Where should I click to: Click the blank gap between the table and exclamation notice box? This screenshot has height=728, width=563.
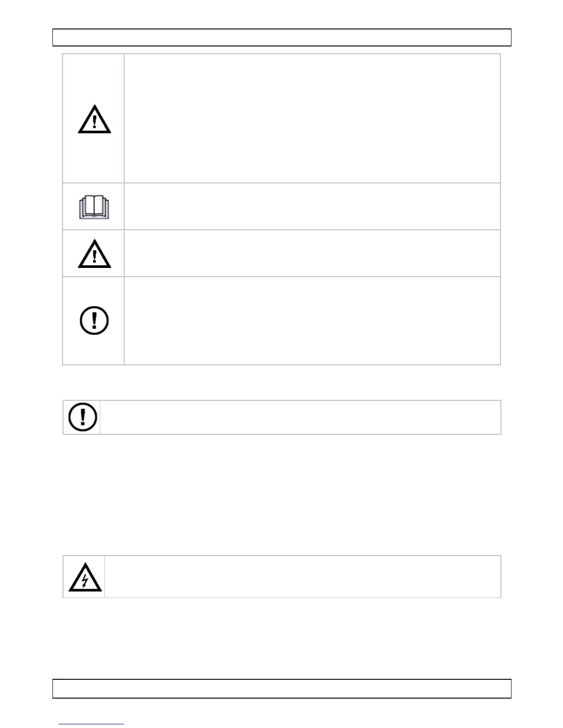click(x=281, y=382)
